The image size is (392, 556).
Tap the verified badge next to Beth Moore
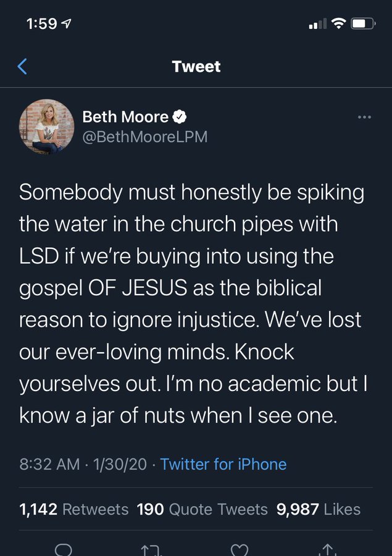click(180, 117)
